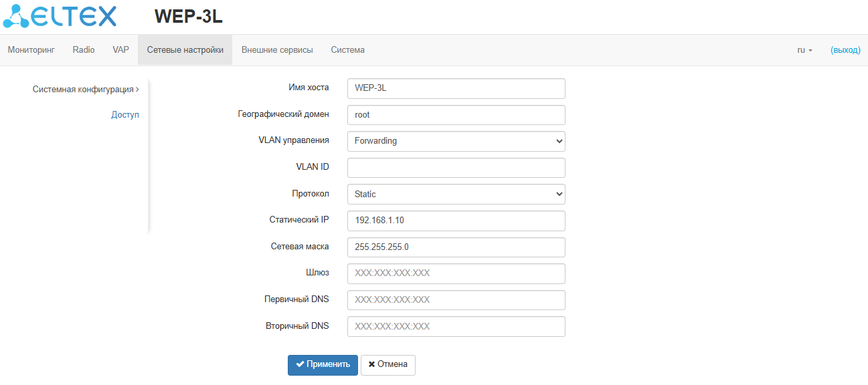Click the (выход) logout link

coord(845,50)
